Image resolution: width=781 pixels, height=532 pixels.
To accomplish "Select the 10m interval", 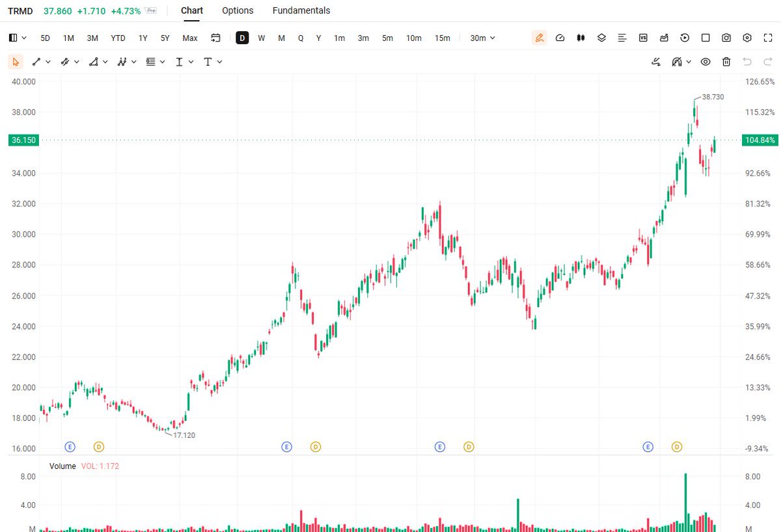I will point(414,38).
